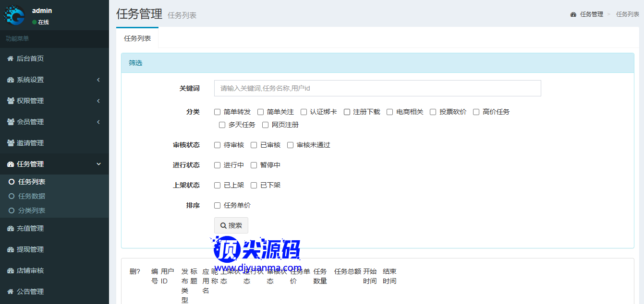Switch to the 任务列表 tab
644x304 pixels.
click(x=137, y=38)
